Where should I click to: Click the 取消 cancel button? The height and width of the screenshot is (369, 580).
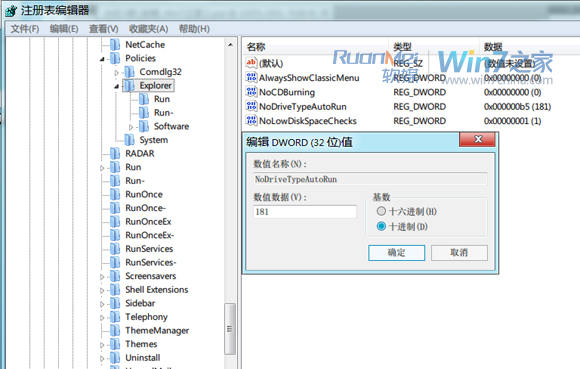(459, 253)
